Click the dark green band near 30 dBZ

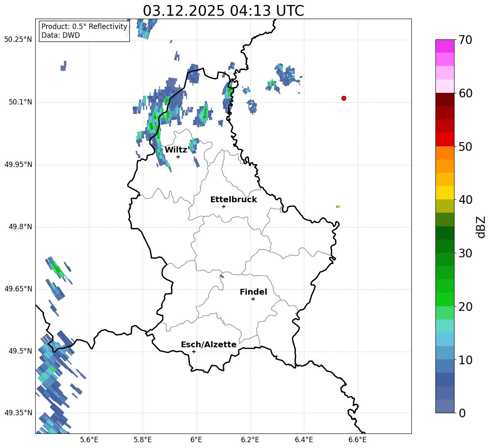pyautogui.click(x=445, y=246)
